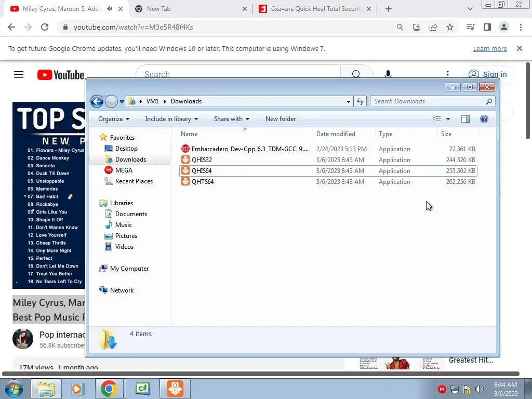This screenshot has width=532, height=399.
Task: Select QHIS32 application file
Action: [328, 160]
